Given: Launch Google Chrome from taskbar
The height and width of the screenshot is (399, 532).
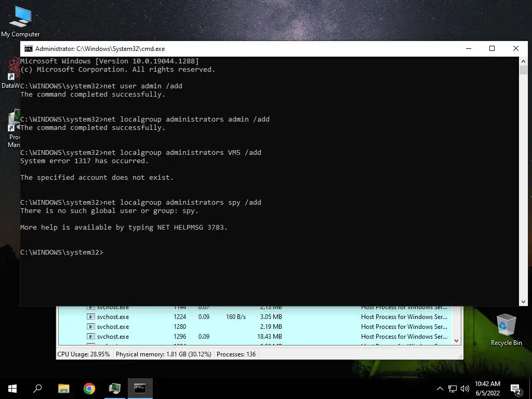Looking at the screenshot, I should point(89,389).
